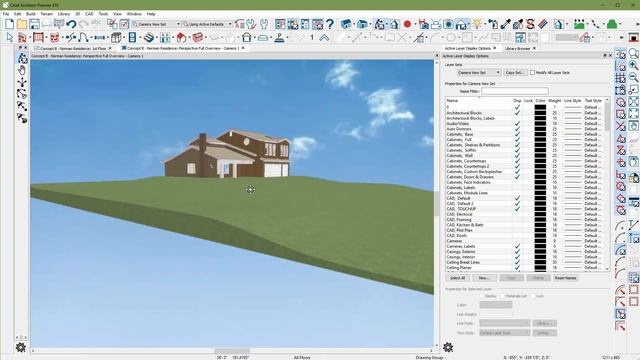Screen dimensions: 640x360
Task: Expand the Terrain tool dropdown arrow
Action: coord(620,24)
